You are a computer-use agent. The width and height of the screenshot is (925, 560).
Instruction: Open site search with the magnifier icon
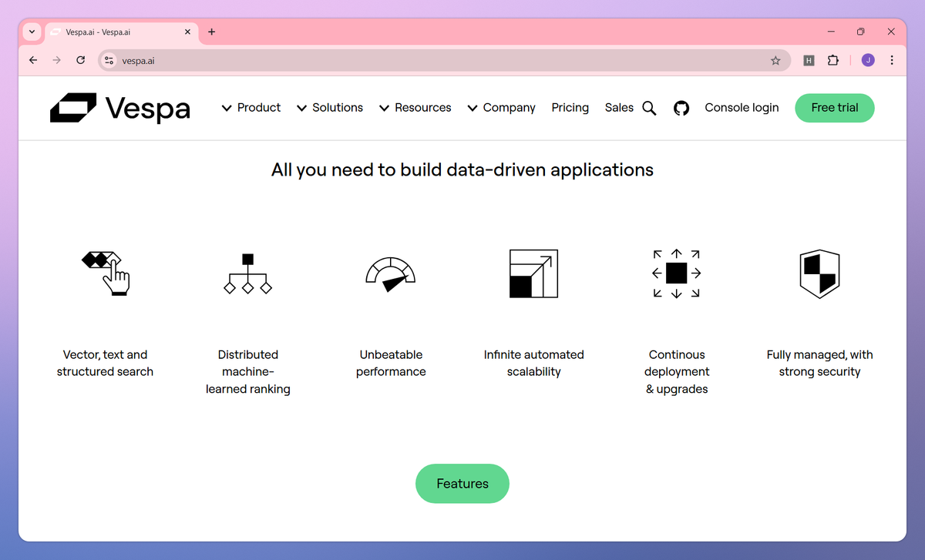pyautogui.click(x=649, y=108)
